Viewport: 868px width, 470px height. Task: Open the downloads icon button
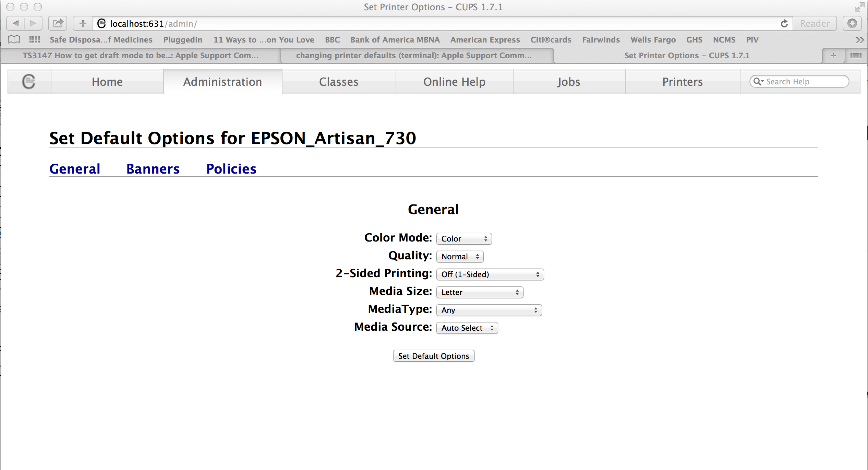[x=852, y=23]
